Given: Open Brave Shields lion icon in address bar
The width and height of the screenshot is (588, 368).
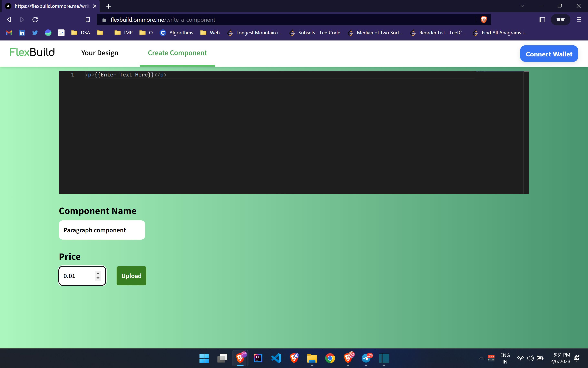Looking at the screenshot, I should 483,20.
